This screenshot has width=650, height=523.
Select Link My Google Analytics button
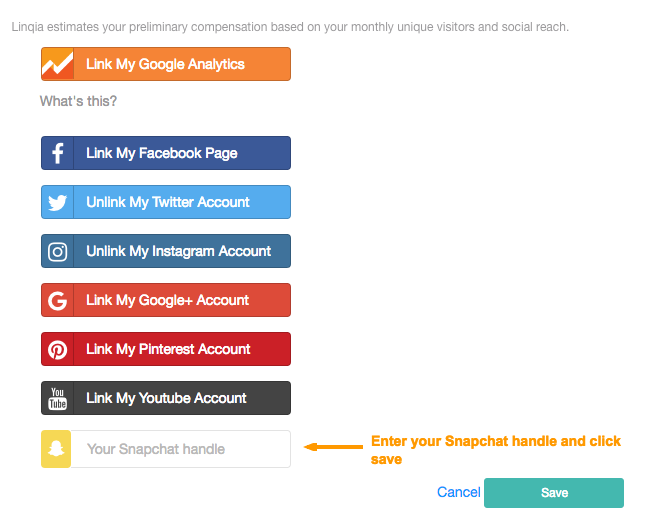click(166, 64)
